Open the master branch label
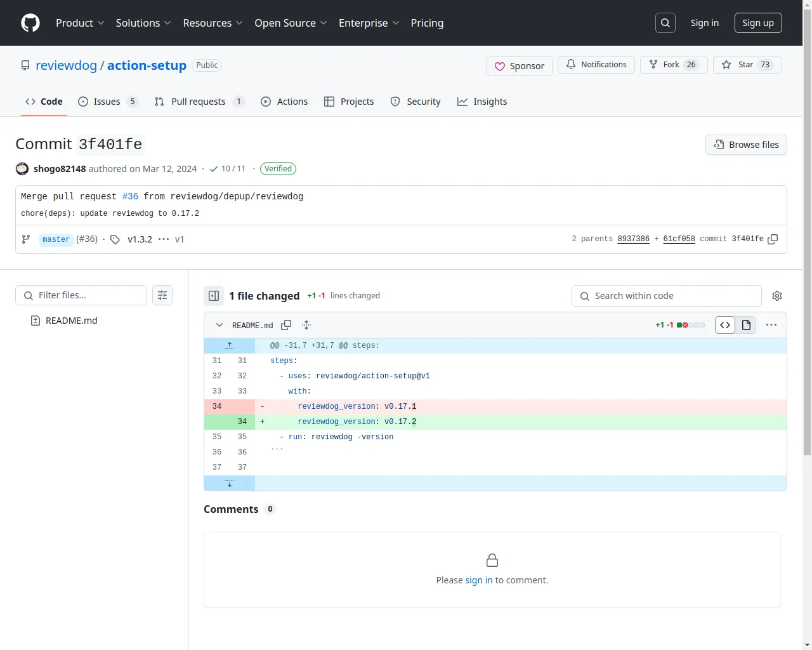The height and width of the screenshot is (650, 812). coord(56,239)
